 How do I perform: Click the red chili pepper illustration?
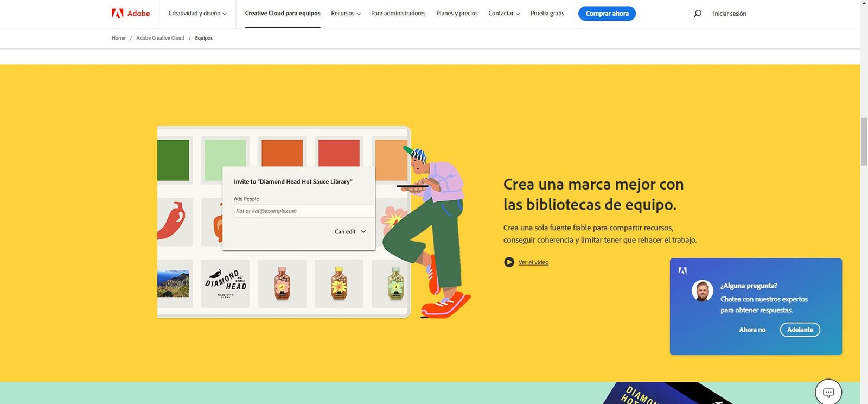pos(171,221)
